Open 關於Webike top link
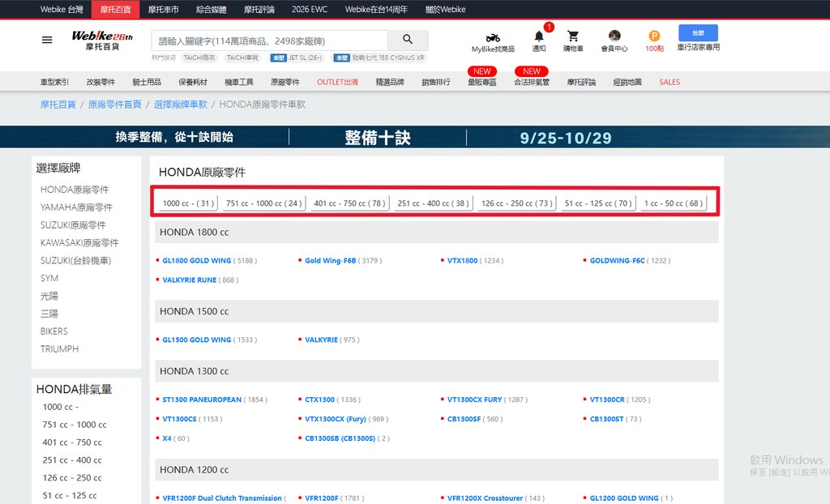 [x=445, y=9]
